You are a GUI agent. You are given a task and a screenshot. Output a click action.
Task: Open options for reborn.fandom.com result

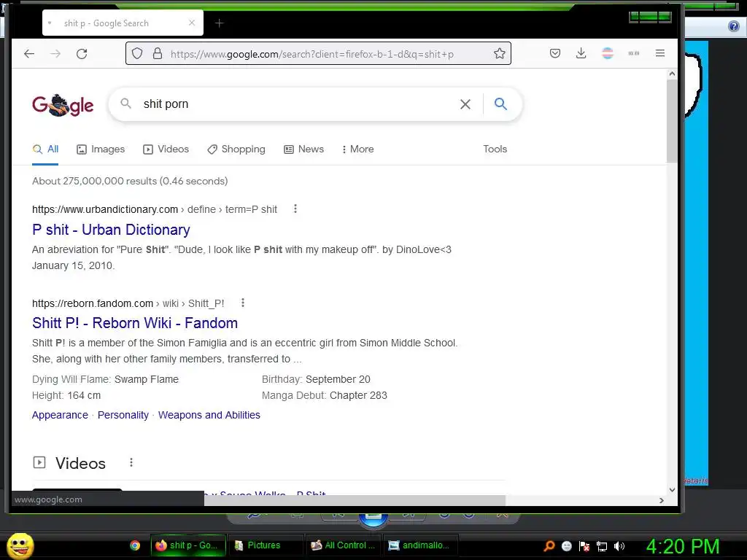242,303
